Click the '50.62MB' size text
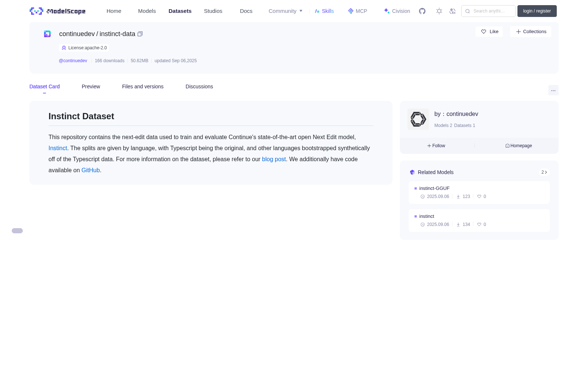This screenshot has height=368, width=588. coord(140,61)
